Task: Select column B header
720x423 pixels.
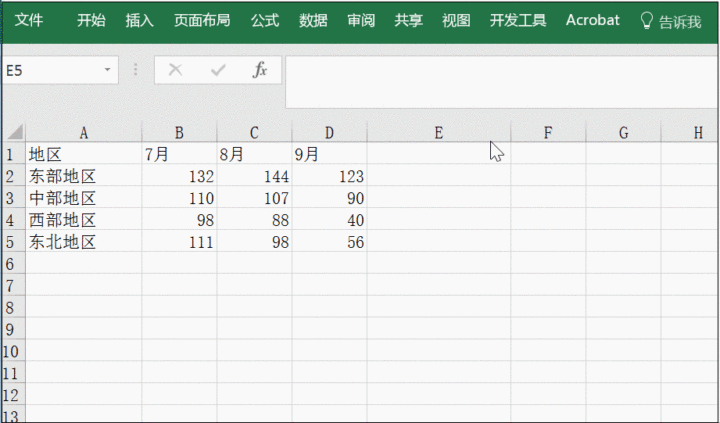Action: [x=179, y=133]
